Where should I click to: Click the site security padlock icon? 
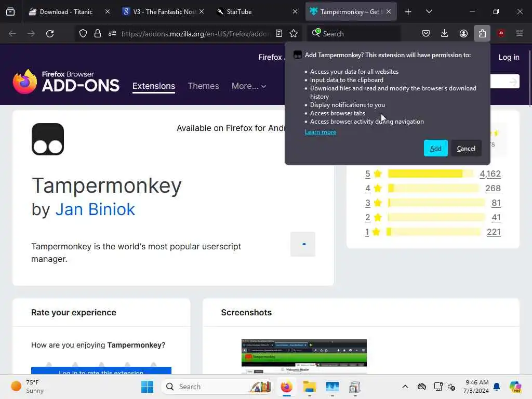(98, 34)
